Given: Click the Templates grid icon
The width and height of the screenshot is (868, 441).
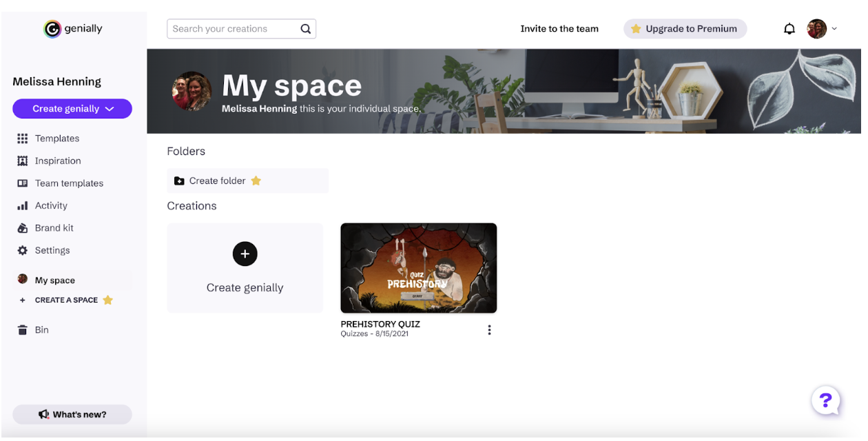Looking at the screenshot, I should coord(23,139).
